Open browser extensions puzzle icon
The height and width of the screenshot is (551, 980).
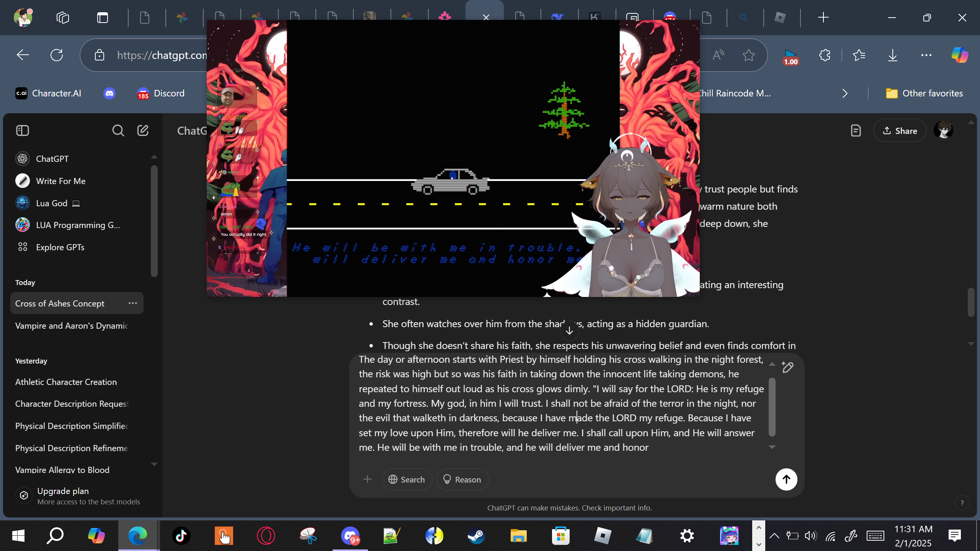[x=825, y=55]
